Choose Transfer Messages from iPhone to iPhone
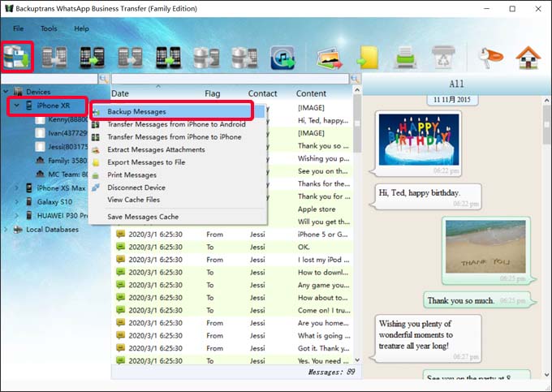This screenshot has width=552, height=392. coord(177,137)
